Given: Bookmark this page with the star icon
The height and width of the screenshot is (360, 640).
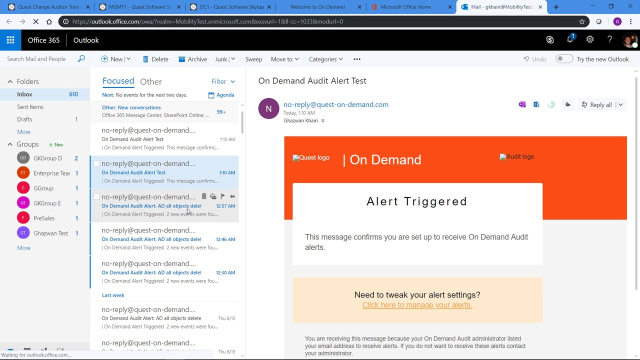Looking at the screenshot, I should (x=582, y=22).
